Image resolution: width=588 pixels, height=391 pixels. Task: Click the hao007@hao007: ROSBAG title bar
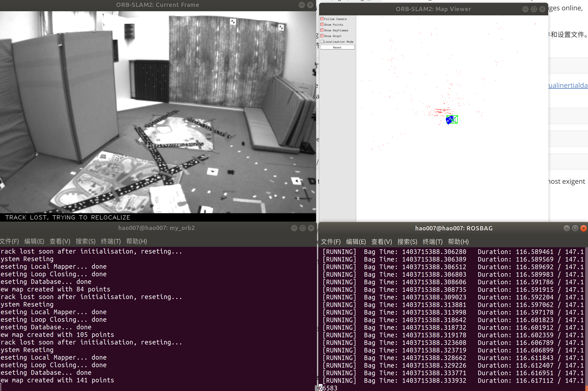(x=453, y=228)
